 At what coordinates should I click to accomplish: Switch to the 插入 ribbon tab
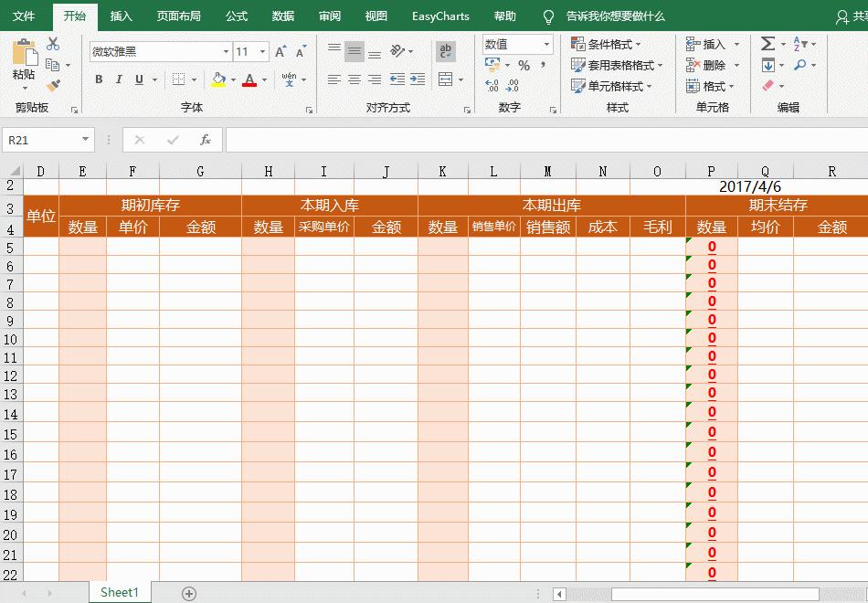(x=121, y=16)
